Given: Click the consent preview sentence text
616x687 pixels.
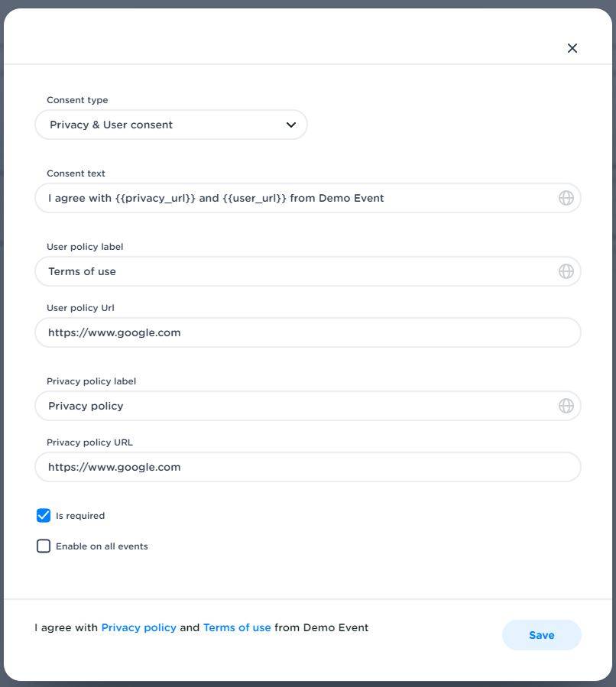Looking at the screenshot, I should [321, 627].
